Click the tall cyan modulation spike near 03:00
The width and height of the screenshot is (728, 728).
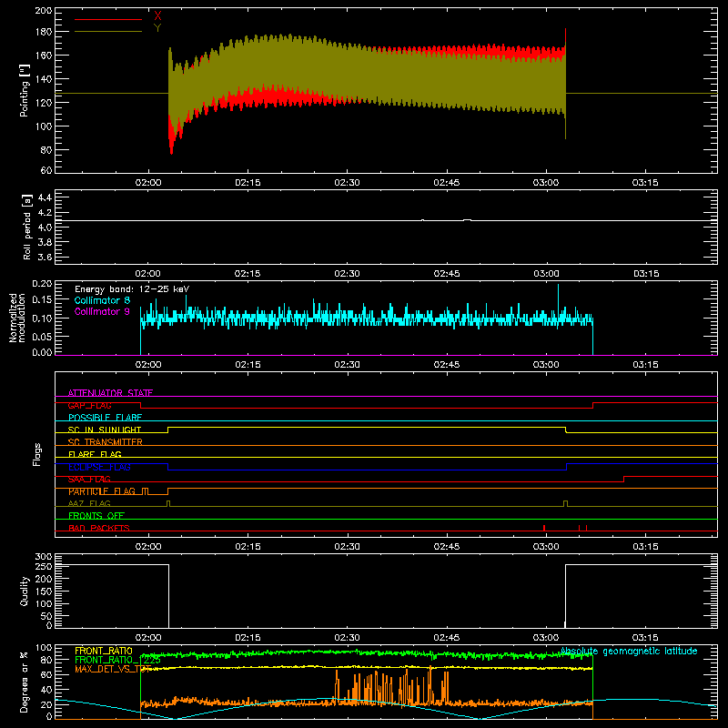(x=558, y=298)
